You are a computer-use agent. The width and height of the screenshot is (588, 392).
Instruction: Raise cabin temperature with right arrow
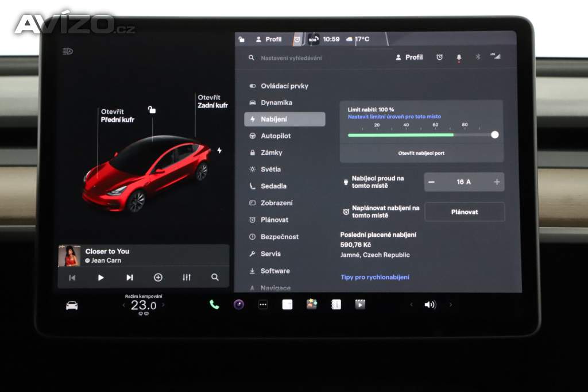163,305
